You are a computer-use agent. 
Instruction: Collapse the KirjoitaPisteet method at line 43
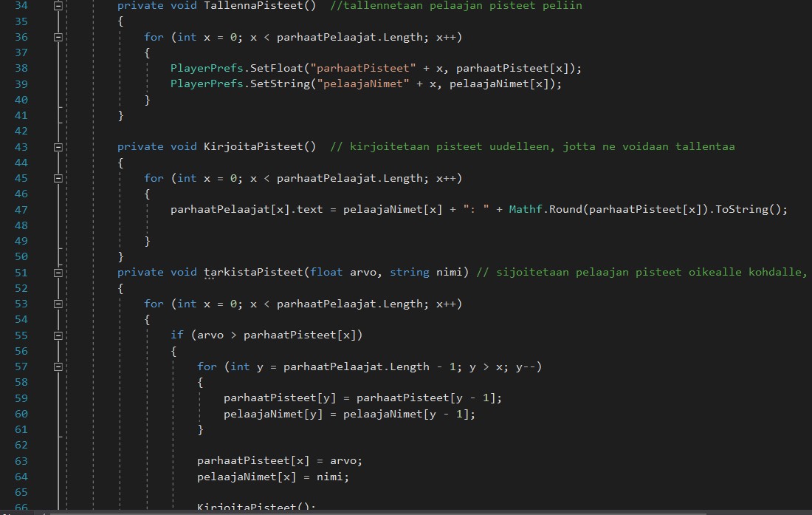tap(58, 147)
